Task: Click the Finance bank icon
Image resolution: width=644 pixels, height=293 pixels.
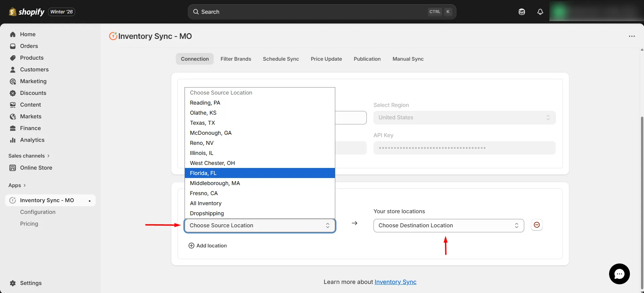Action: pyautogui.click(x=13, y=128)
